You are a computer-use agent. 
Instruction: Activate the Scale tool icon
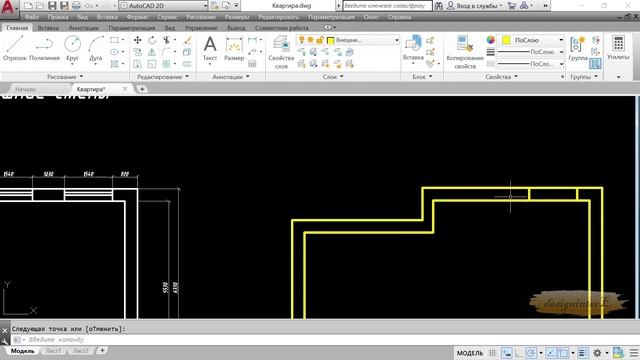pos(152,64)
